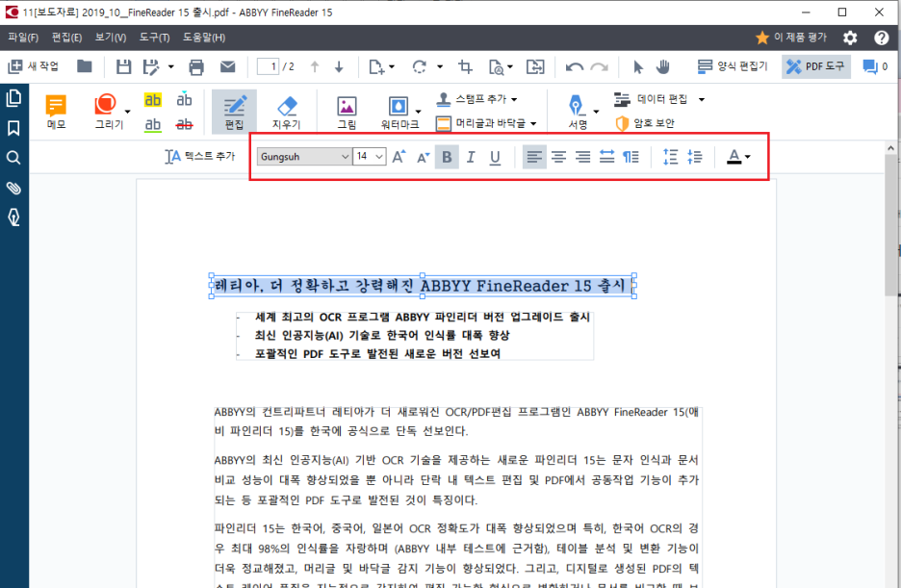Click the Signature (서명) tool
This screenshot has width=901, height=588.
(577, 112)
